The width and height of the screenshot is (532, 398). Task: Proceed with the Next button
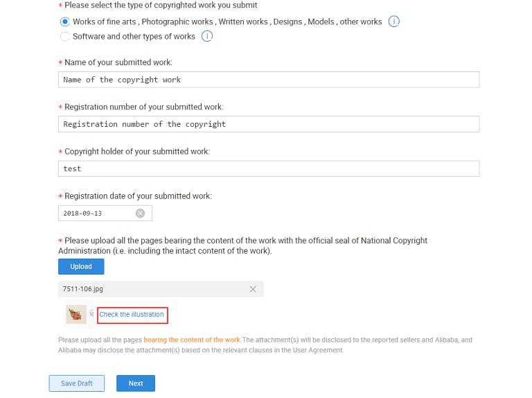[x=136, y=383]
